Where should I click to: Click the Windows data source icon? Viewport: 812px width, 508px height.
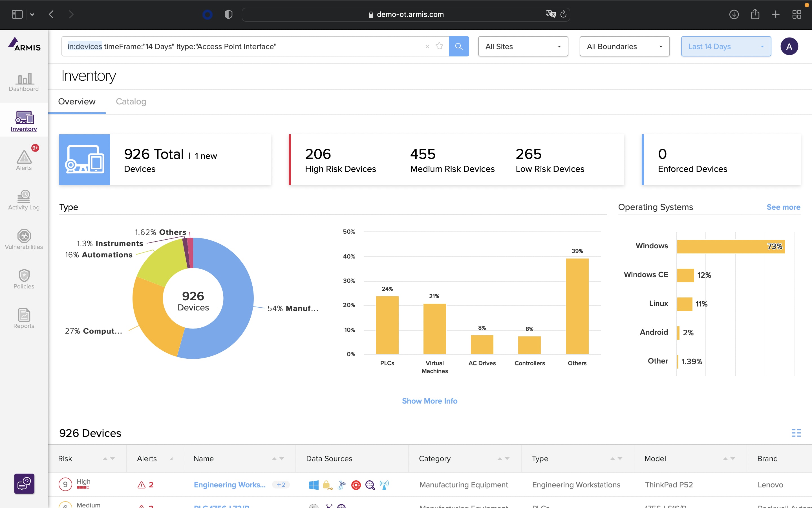pyautogui.click(x=314, y=485)
